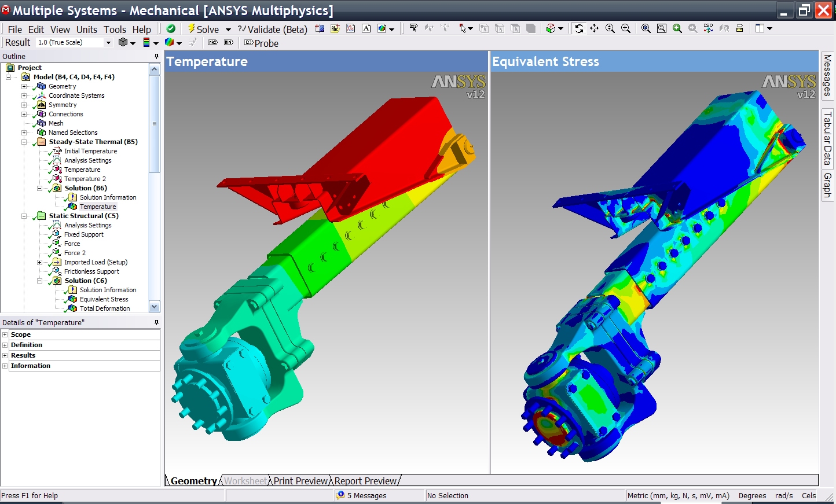The height and width of the screenshot is (504, 836).
Task: Open the Result scale dropdown
Action: pos(108,43)
